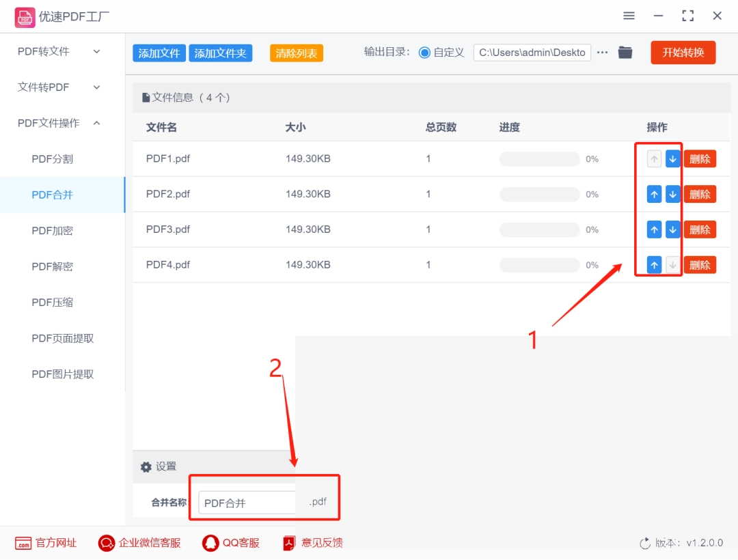Click PDF1.pdf progress bar
Viewport: 738px width, 560px height.
[x=539, y=159]
